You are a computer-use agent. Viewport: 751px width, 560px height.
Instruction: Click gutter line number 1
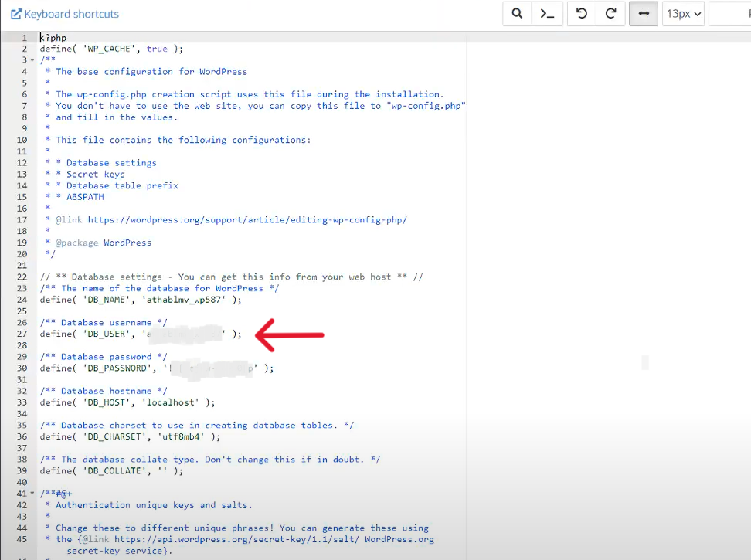click(25, 37)
